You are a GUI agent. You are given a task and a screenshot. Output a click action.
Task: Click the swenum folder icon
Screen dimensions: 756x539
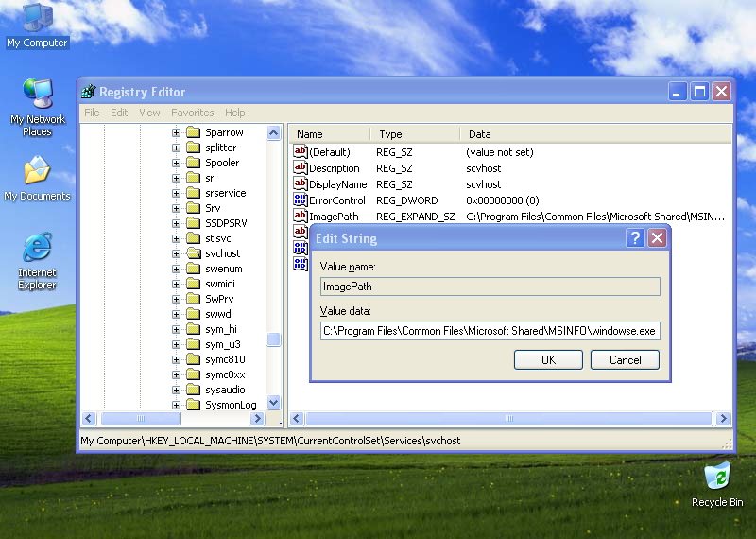pyautogui.click(x=194, y=269)
